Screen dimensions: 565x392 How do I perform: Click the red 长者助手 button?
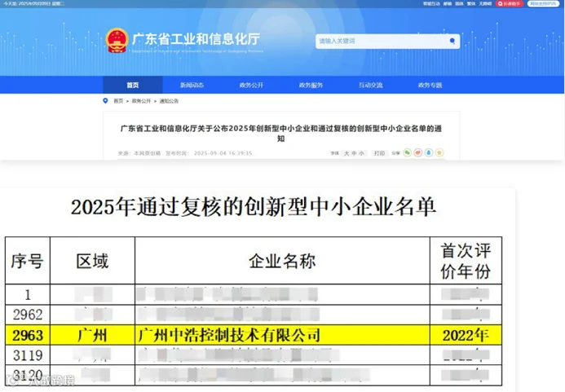tap(509, 3)
